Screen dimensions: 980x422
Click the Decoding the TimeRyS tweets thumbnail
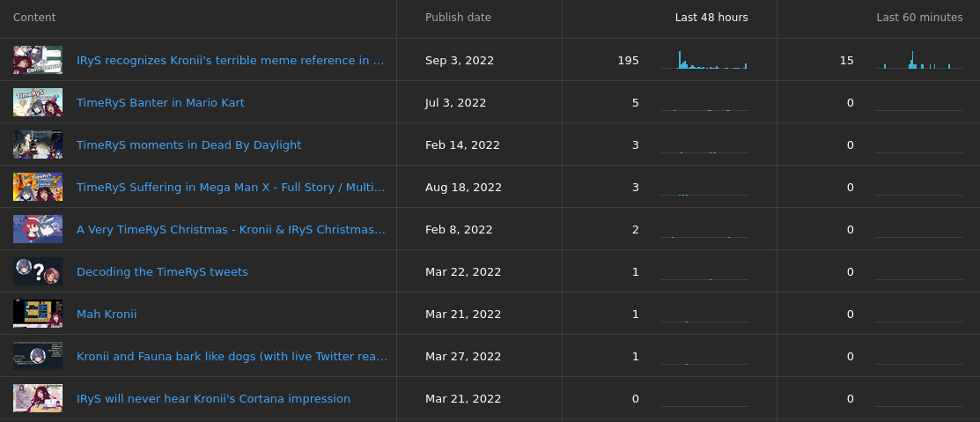(x=38, y=271)
